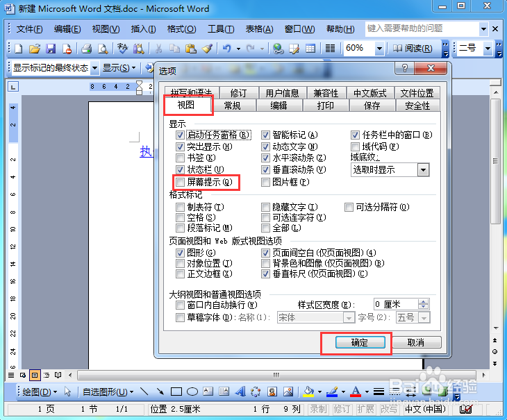Click the New blank document icon
This screenshot has height=420, width=507.
click(x=19, y=49)
